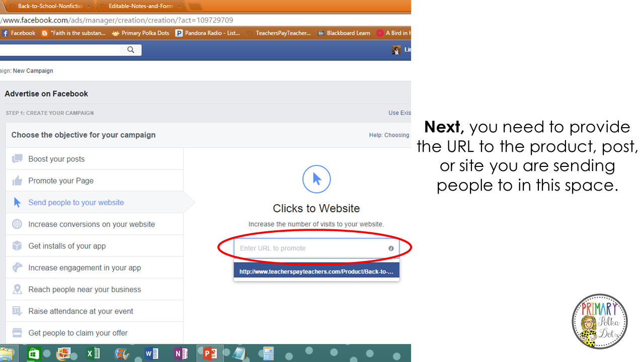This screenshot has width=644, height=362.
Task: Open File Explorer from the taskbar
Action: pos(7,353)
